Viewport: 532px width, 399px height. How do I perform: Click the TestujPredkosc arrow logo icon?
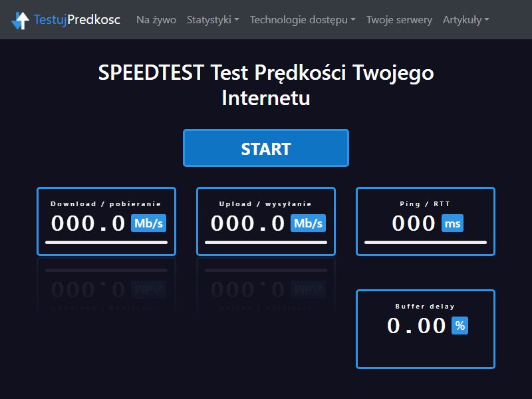click(21, 21)
